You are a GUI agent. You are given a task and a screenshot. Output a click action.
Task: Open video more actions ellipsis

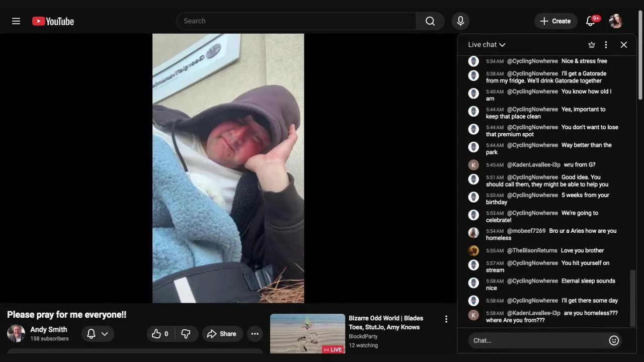pos(255,334)
